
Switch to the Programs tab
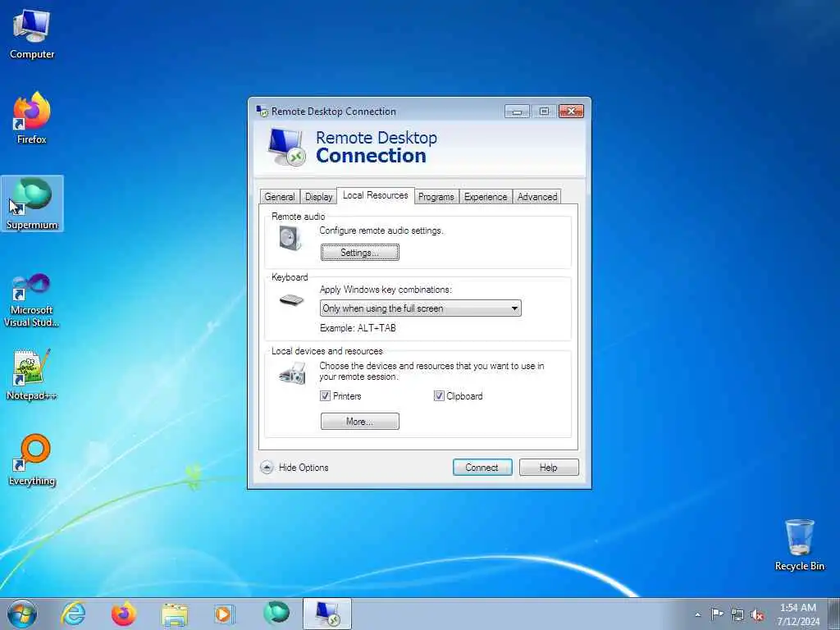point(436,197)
